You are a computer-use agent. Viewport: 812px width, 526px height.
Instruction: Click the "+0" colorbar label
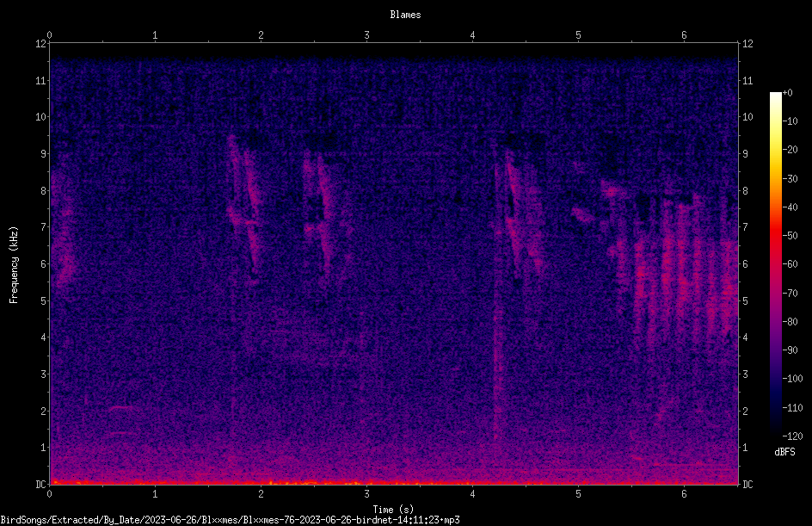(x=787, y=93)
